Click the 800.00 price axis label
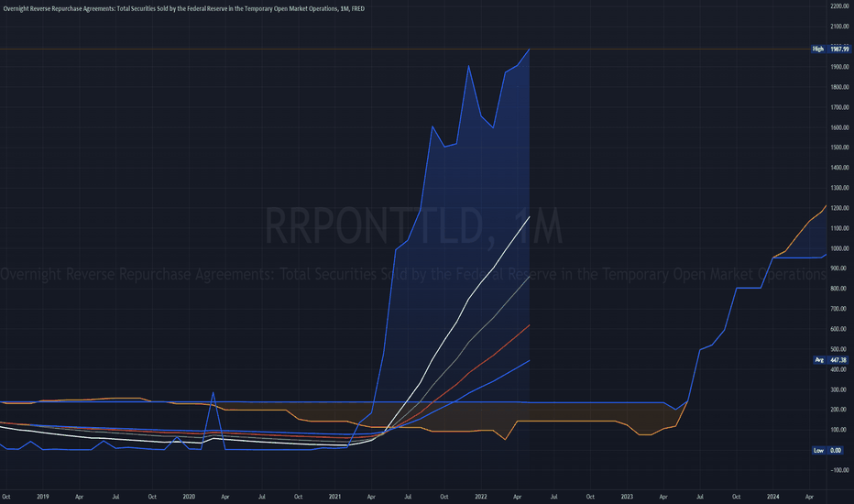854x504 pixels. pos(838,289)
